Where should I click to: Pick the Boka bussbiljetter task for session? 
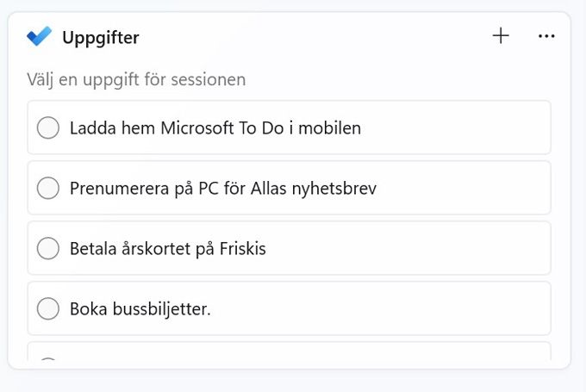click(290, 308)
